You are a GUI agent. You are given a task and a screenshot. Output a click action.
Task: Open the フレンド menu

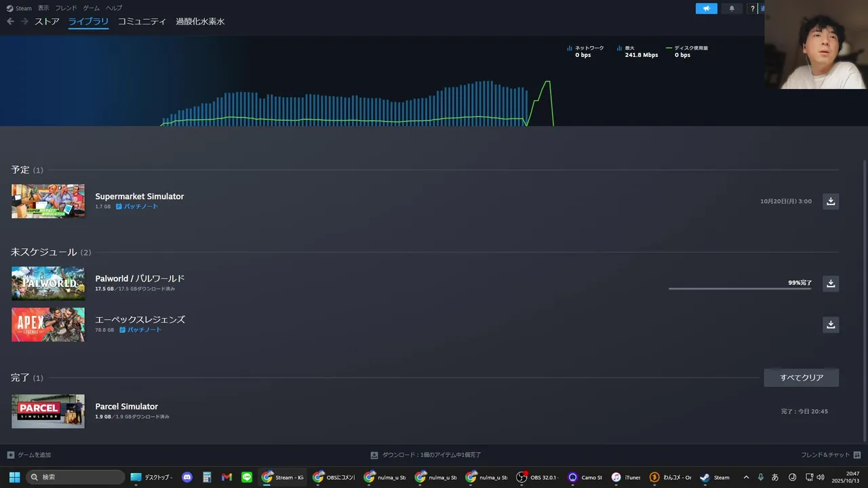(x=66, y=8)
